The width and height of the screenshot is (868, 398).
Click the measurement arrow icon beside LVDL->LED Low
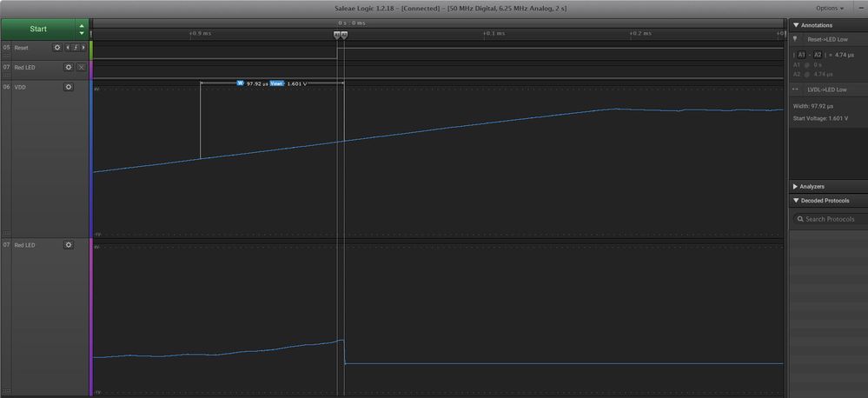[x=796, y=90]
